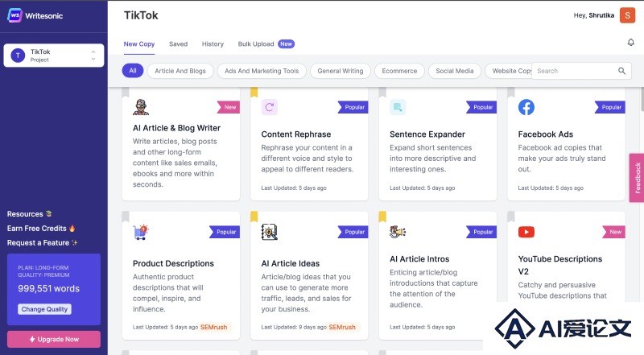
Task: Open the notifications bell icon
Action: [631, 43]
